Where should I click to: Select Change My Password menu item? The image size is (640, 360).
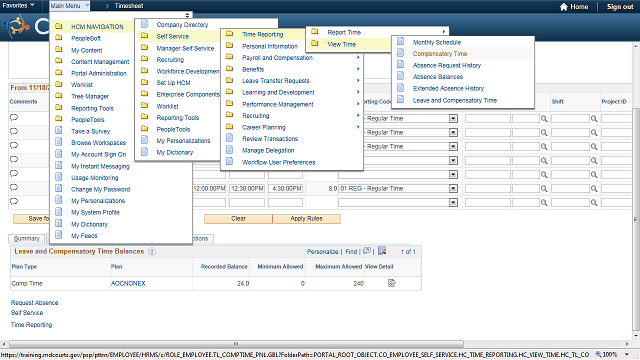pyautogui.click(x=100, y=189)
